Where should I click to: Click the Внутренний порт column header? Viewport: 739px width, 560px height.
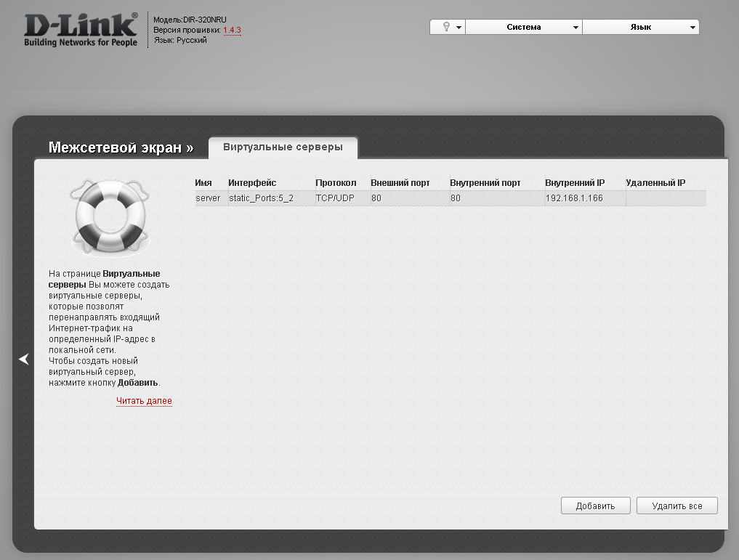pyautogui.click(x=485, y=183)
